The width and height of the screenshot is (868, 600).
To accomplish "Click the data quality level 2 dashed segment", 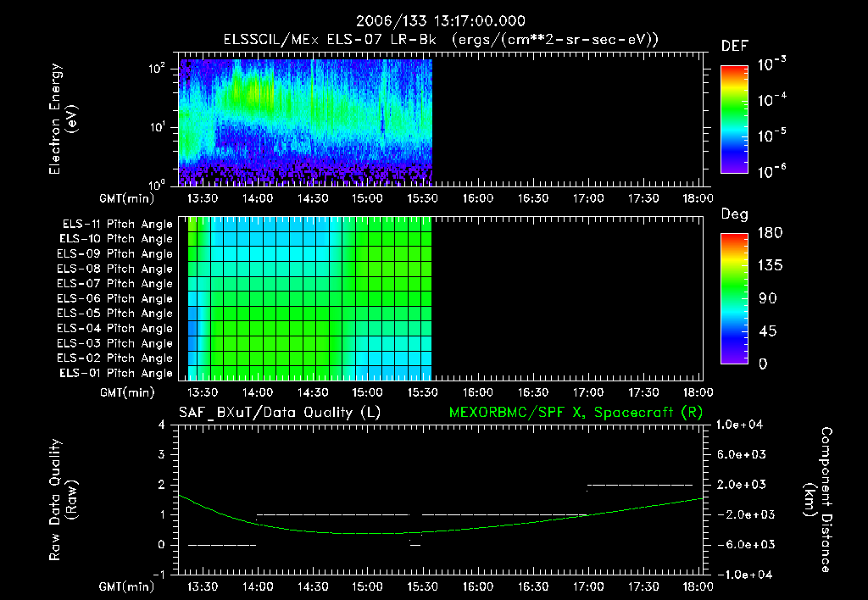I will [x=640, y=486].
